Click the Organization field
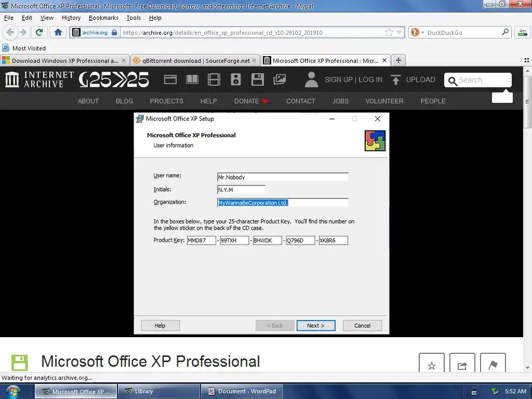The image size is (532, 399). [283, 203]
